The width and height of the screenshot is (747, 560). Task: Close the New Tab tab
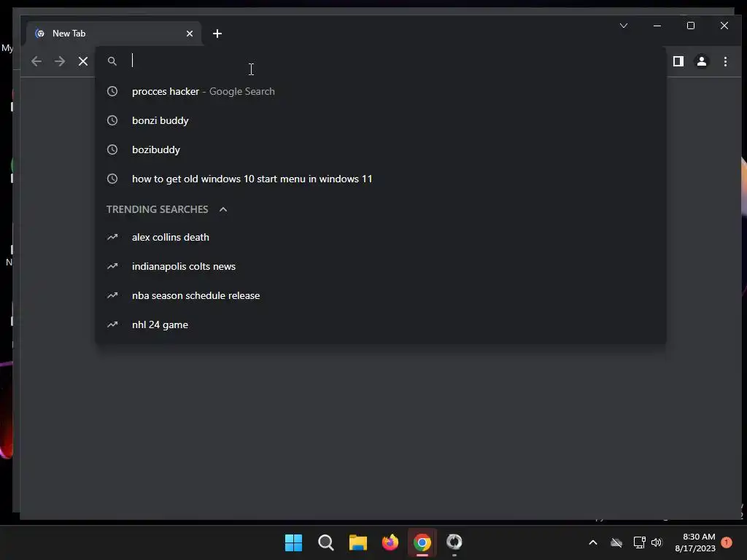(x=190, y=34)
